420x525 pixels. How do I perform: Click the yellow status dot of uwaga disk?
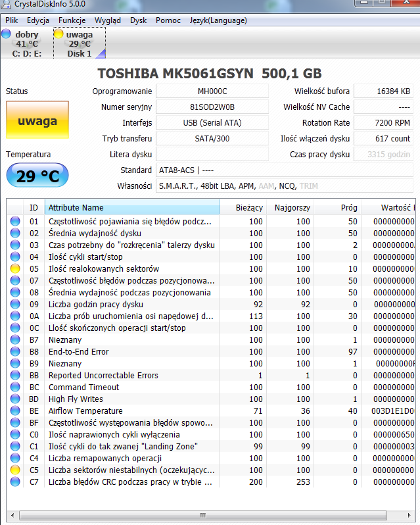(58, 34)
